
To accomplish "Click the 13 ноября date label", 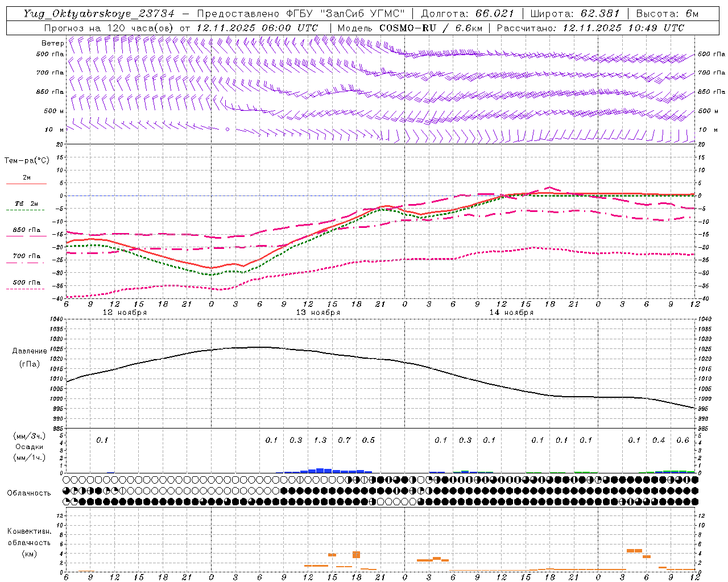I will tap(318, 313).
